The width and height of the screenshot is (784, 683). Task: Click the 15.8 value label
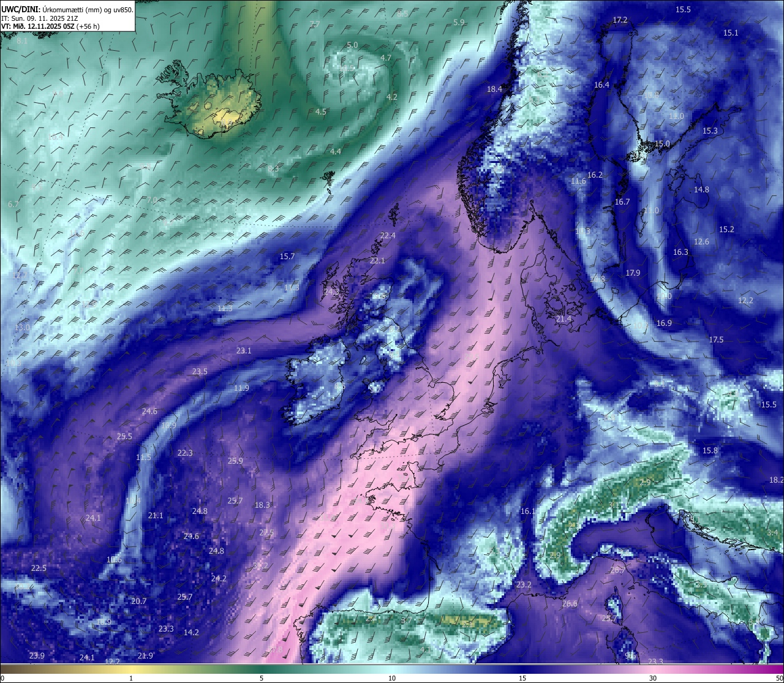point(710,451)
